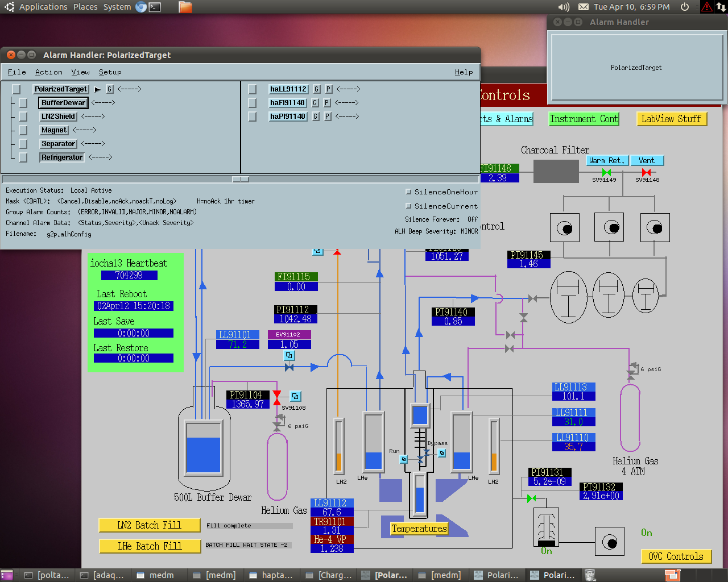Click the G icon beside PolarizedTarget group

(110, 89)
